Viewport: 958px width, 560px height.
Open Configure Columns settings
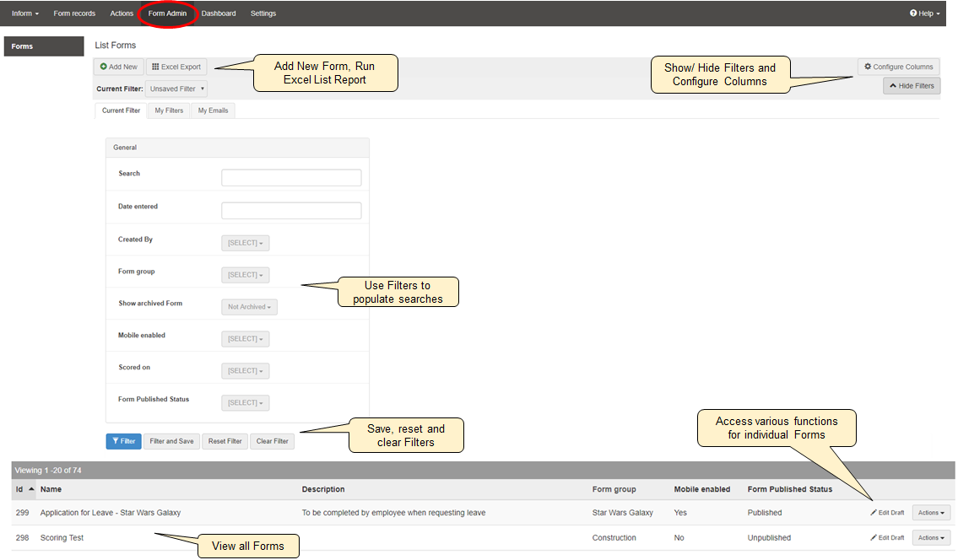[898, 67]
